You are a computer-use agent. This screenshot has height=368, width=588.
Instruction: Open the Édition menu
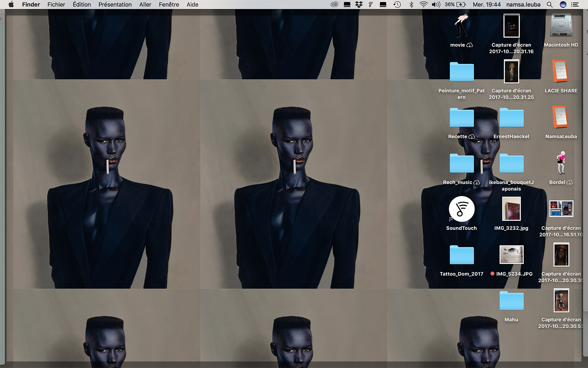(82, 4)
